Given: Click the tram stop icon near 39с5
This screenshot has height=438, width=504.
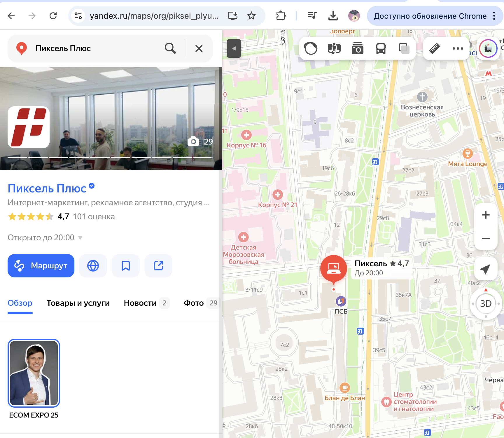Looking at the screenshot, I should (360, 331).
